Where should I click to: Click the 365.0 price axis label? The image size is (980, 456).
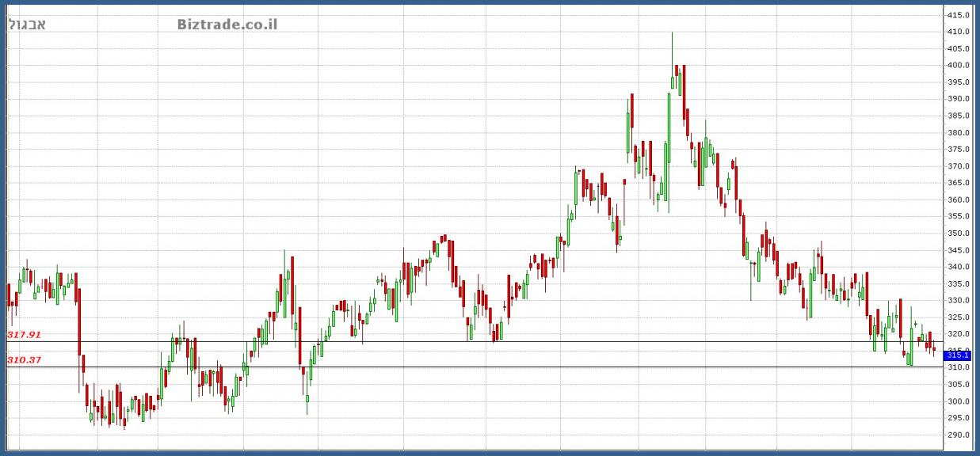click(x=959, y=183)
